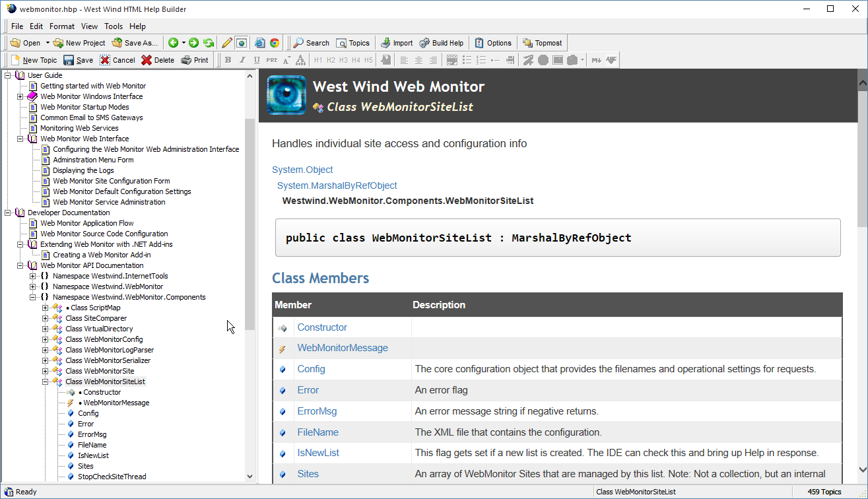Toggle the topic preview mode button
The height and width of the screenshot is (499, 868).
click(x=242, y=43)
